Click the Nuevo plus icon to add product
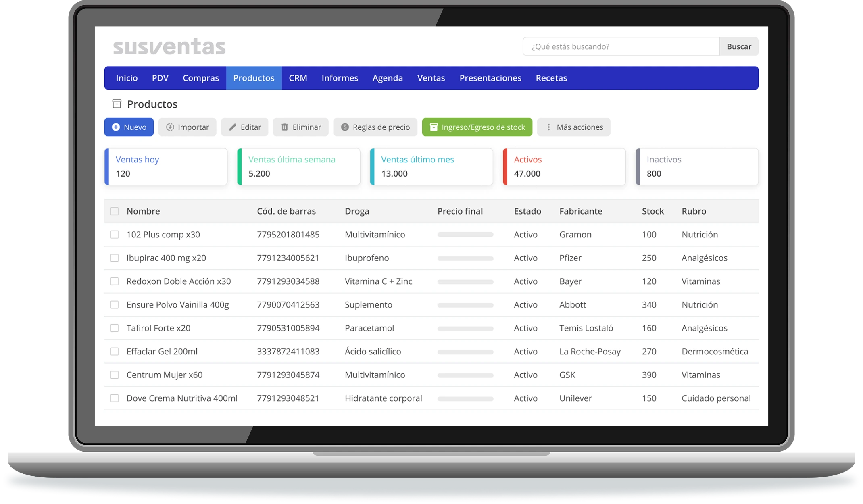863x504 pixels. pos(116,127)
